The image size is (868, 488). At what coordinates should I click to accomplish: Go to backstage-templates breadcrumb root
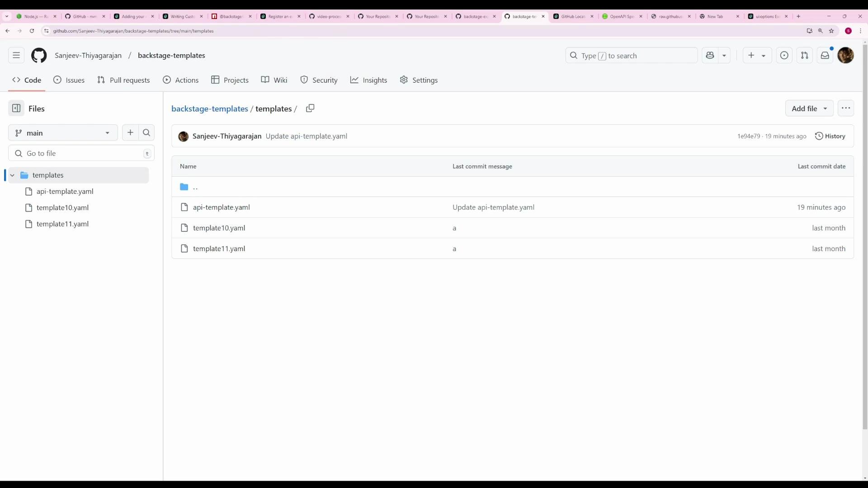(210, 108)
